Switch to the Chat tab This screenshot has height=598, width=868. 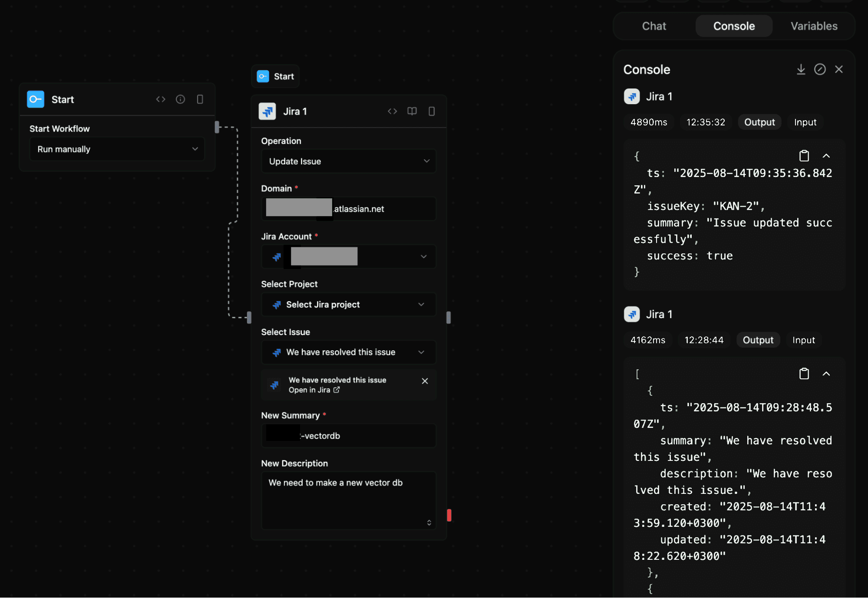[654, 26]
